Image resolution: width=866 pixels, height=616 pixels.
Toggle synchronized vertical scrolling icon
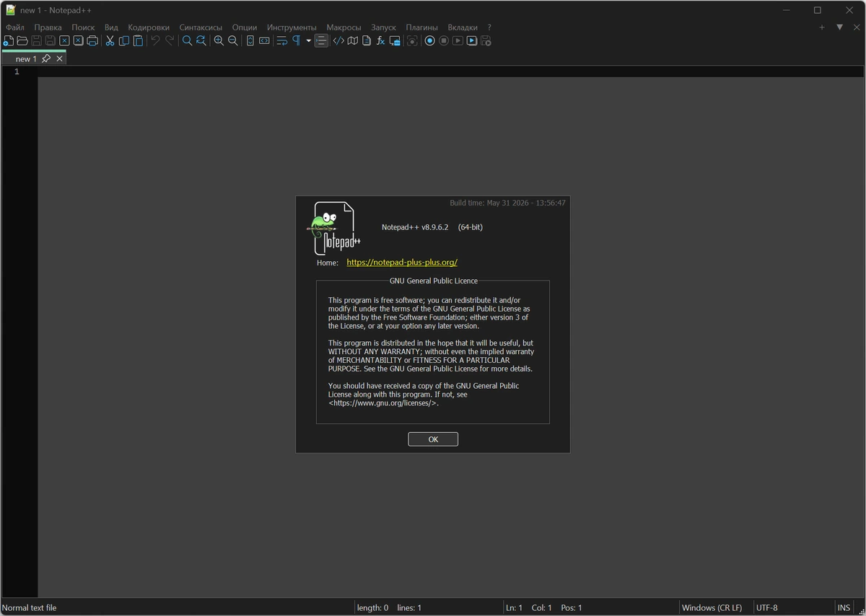coord(250,41)
